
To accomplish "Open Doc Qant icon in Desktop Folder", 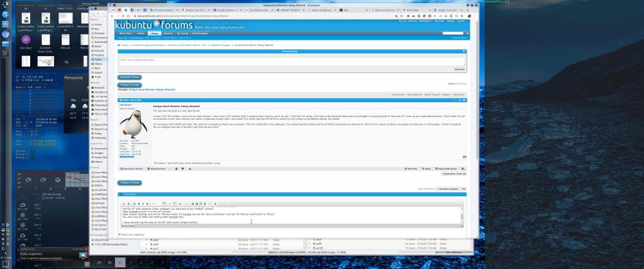I will click(26, 42).
